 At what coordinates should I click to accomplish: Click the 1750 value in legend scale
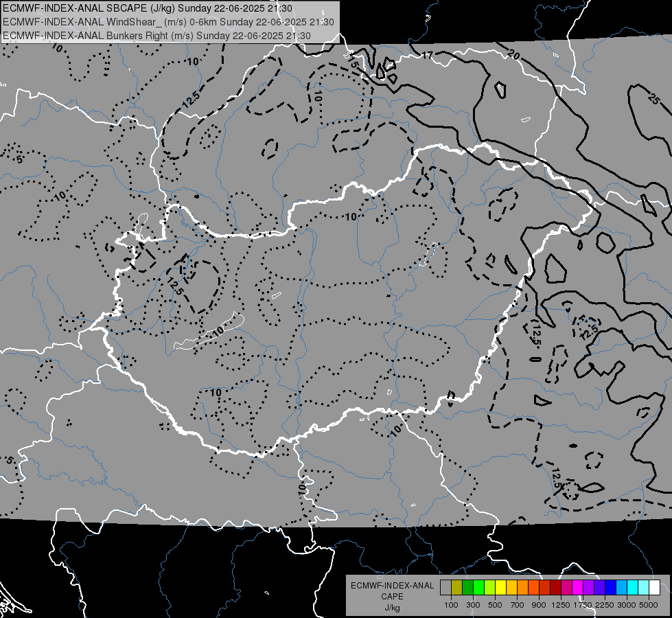point(583,605)
